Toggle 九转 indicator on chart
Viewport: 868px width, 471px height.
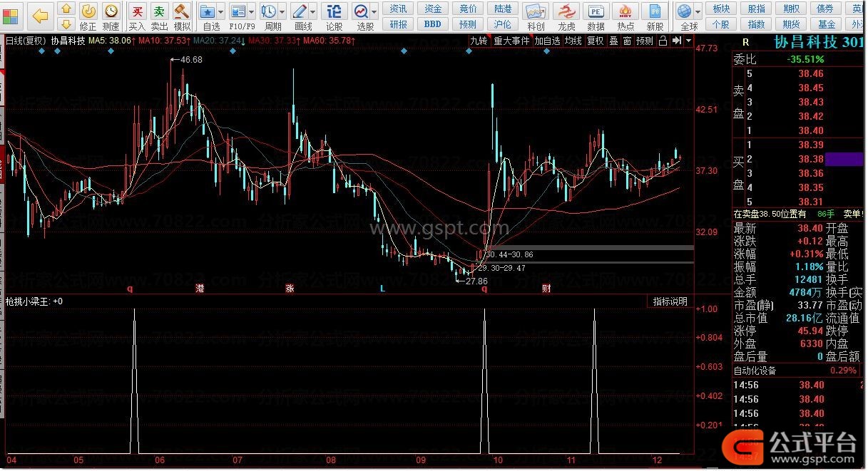(479, 41)
